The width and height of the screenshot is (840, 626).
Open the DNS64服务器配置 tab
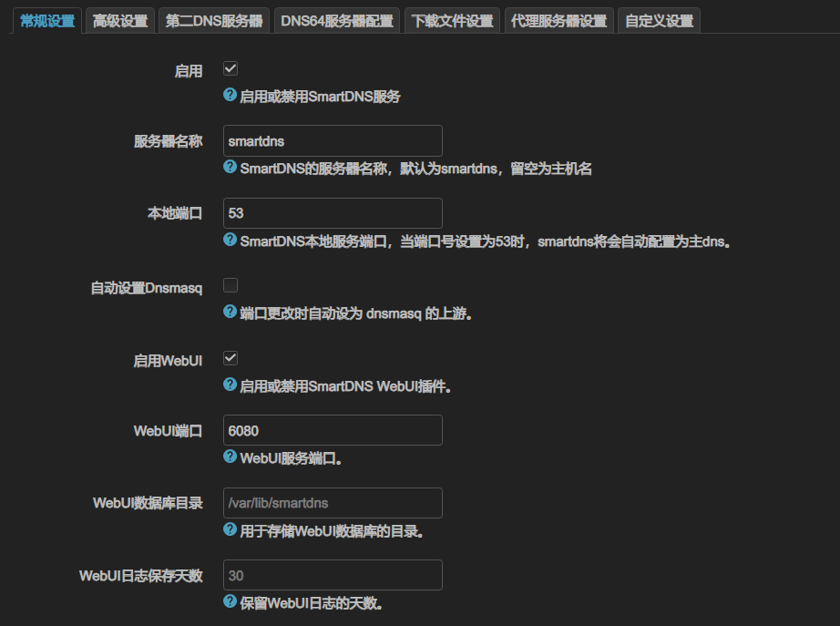(x=338, y=20)
